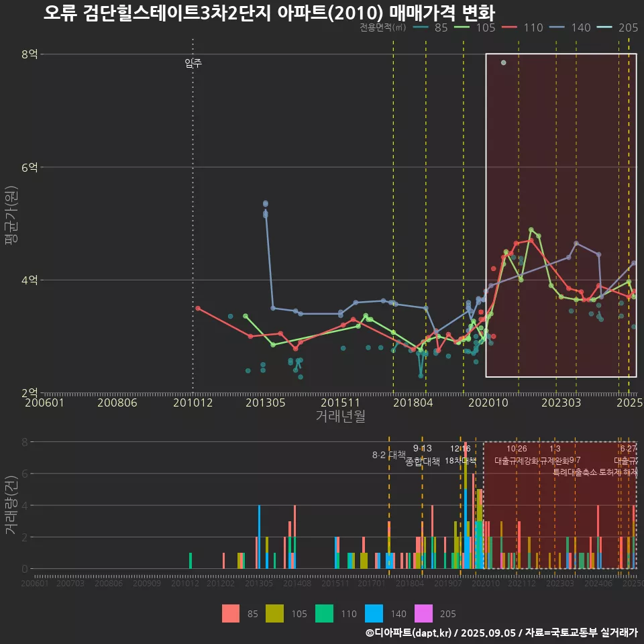Viewport: 644px width, 644px height.
Task: Click the 200806 price chart x-axis label
Action: click(117, 402)
